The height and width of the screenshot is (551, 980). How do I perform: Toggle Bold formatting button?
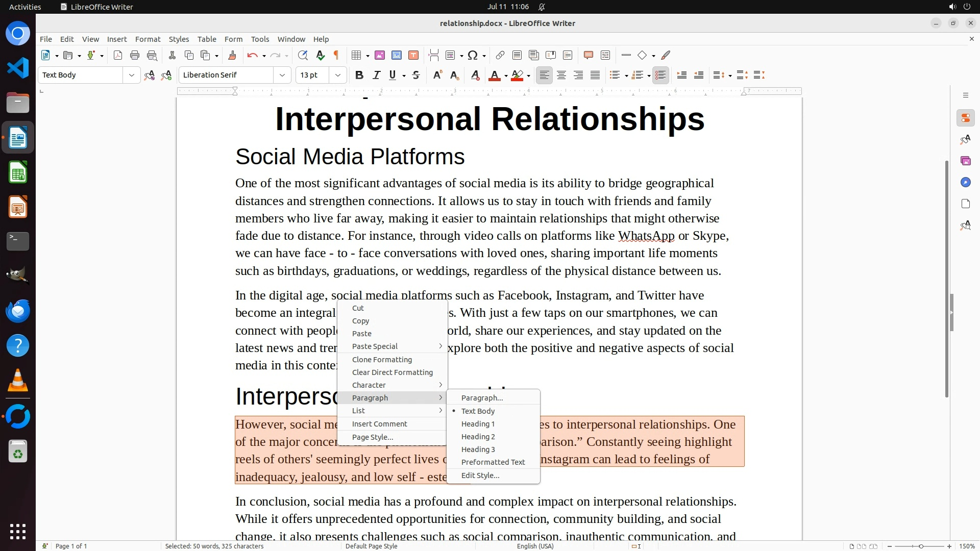[359, 76]
